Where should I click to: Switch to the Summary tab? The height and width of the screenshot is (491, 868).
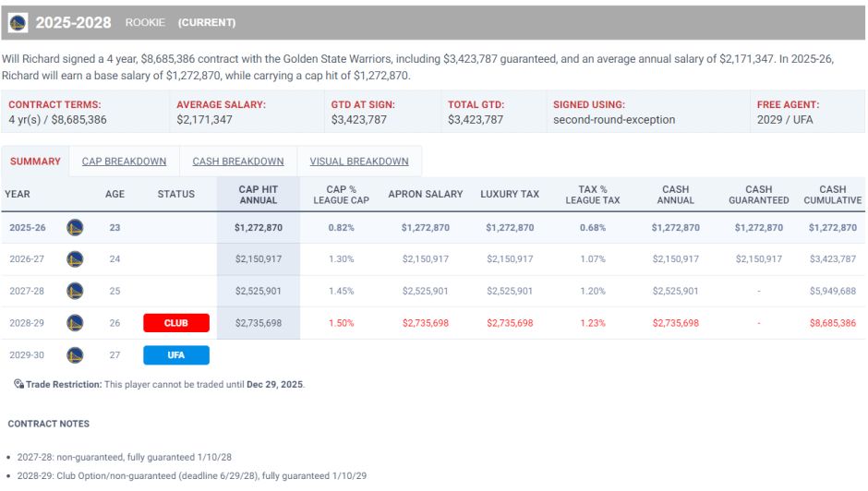pos(35,162)
